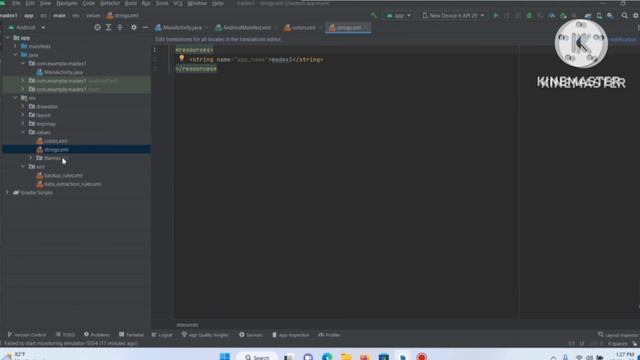This screenshot has height=360, width=640.
Task: Open the File menu
Action: point(16,3)
